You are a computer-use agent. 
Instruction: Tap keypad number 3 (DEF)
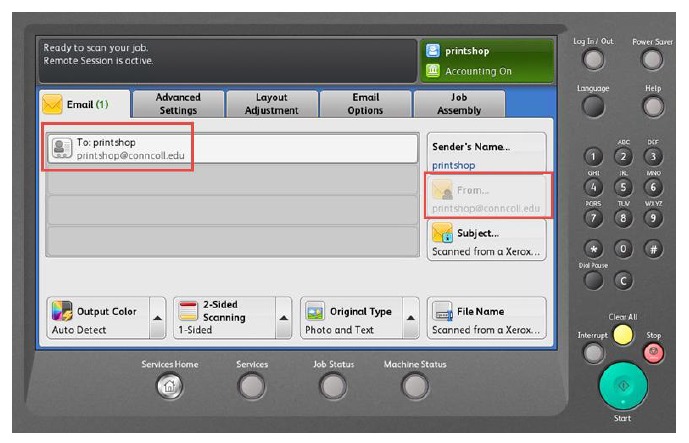tap(653, 156)
